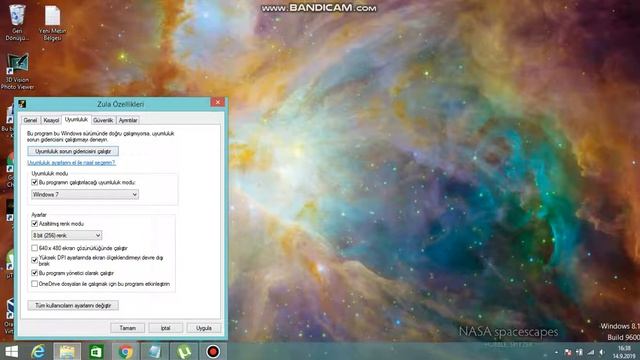
Task: Show hidden tray icons arrow
Action: (556, 352)
